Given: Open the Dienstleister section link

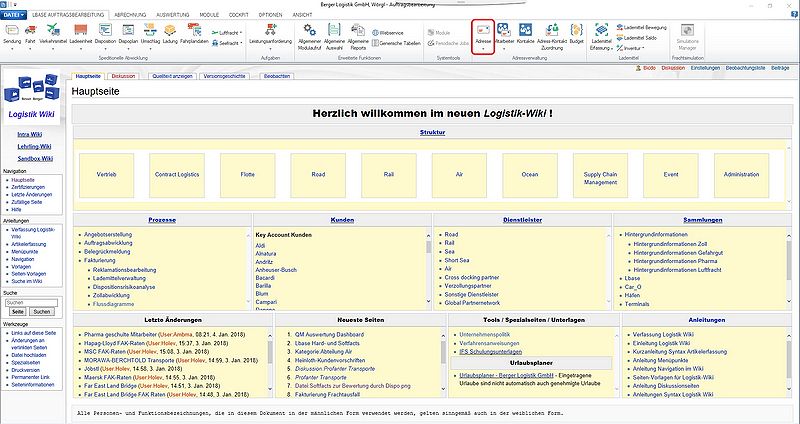Looking at the screenshot, I should [x=522, y=220].
